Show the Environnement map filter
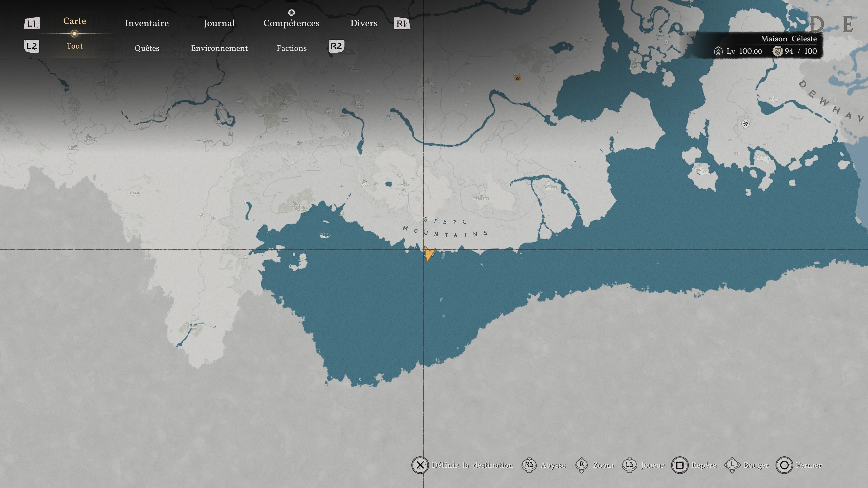This screenshot has height=488, width=868. point(219,48)
